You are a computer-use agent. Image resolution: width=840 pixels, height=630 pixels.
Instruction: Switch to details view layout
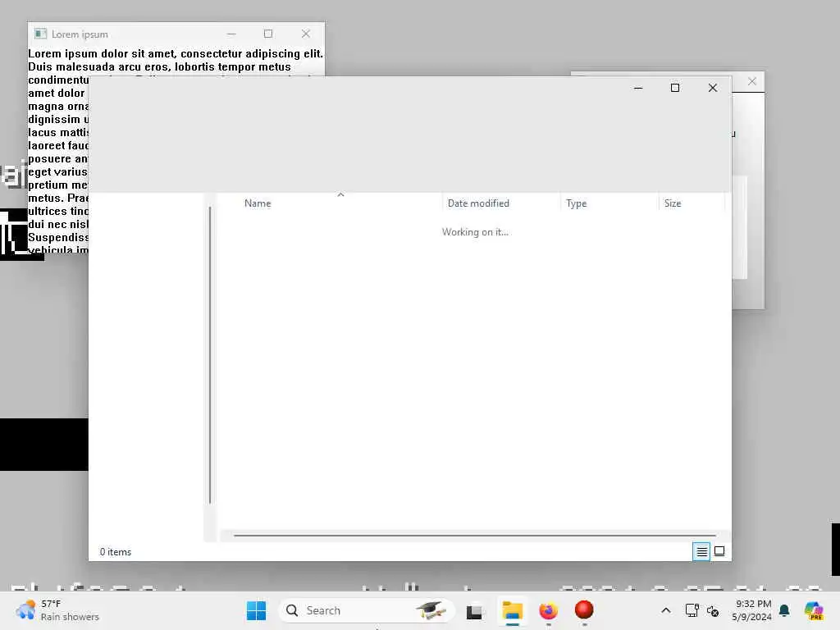701,551
